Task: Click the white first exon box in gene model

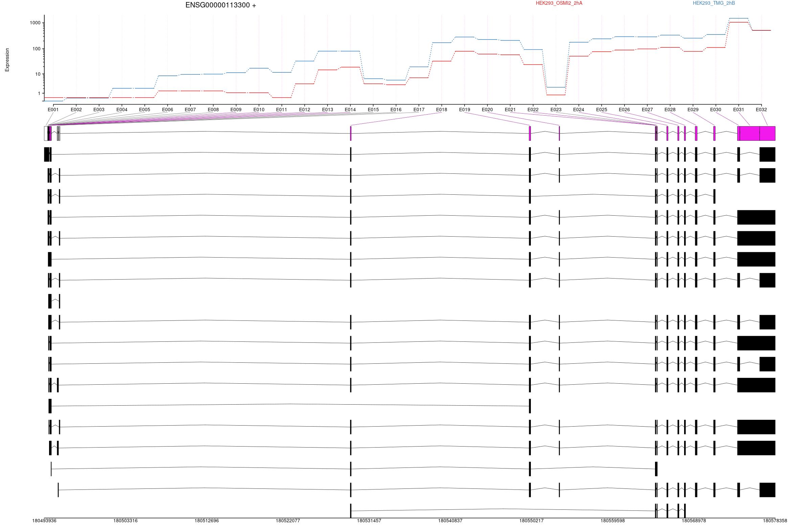Action: [46, 133]
